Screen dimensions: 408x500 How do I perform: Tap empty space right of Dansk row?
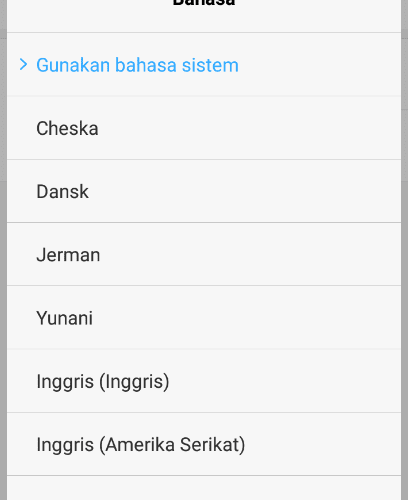245,191
